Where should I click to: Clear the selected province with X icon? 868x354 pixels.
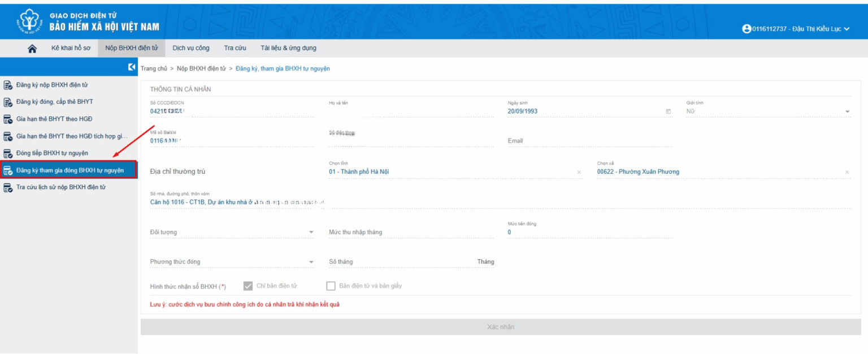point(579,172)
